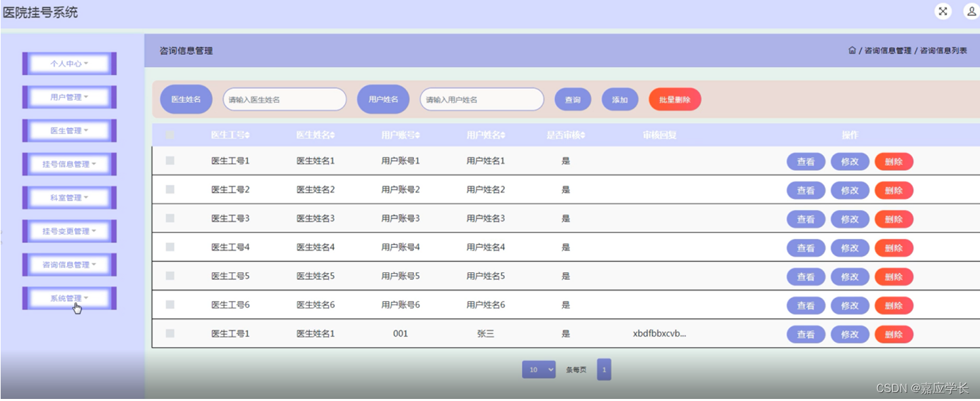980x401 pixels.
Task: Check the row checkbox for 医生工号3
Action: click(x=170, y=218)
